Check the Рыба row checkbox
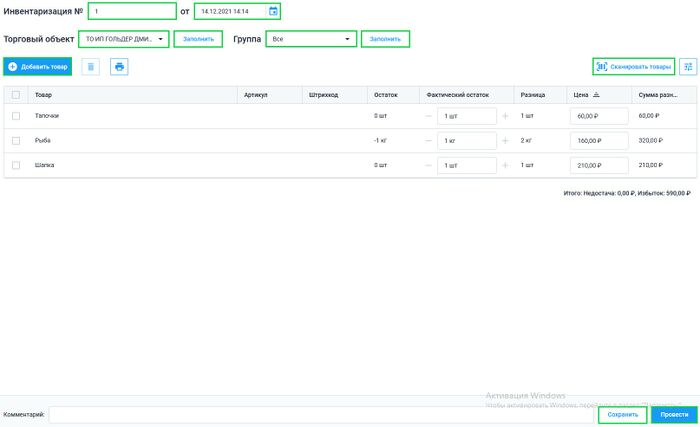The image size is (700, 427). 16,141
